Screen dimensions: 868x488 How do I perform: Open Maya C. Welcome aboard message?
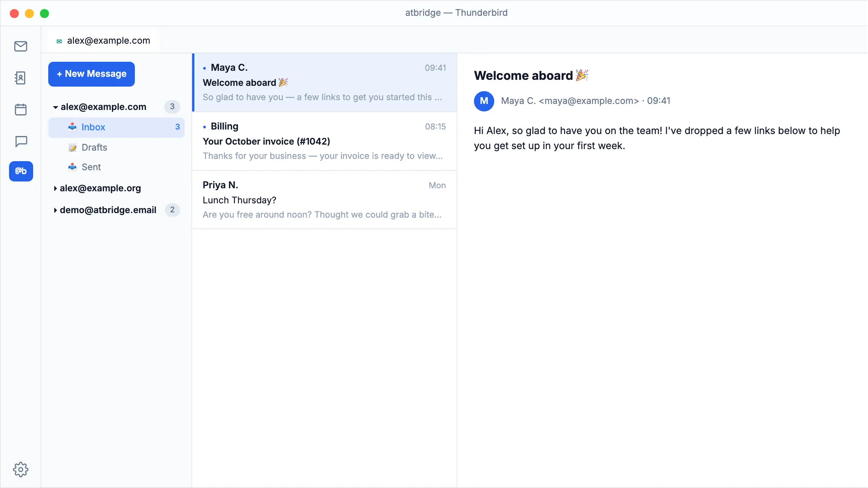325,82
